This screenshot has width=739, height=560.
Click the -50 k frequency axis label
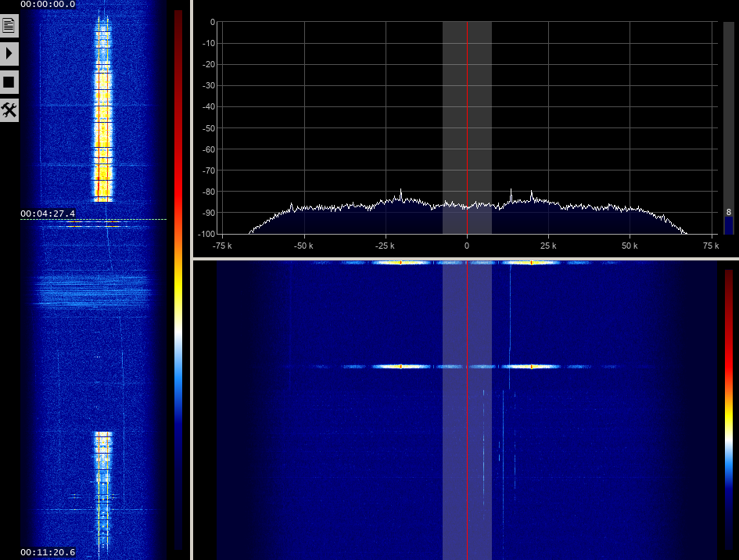click(303, 246)
